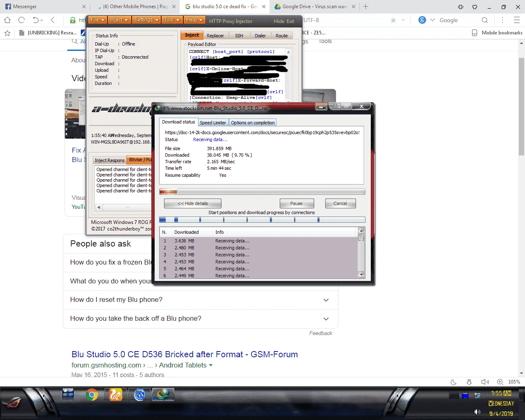The height and width of the screenshot is (420, 525).
Task: Open the Mobile bookmarks folder
Action: (497, 33)
